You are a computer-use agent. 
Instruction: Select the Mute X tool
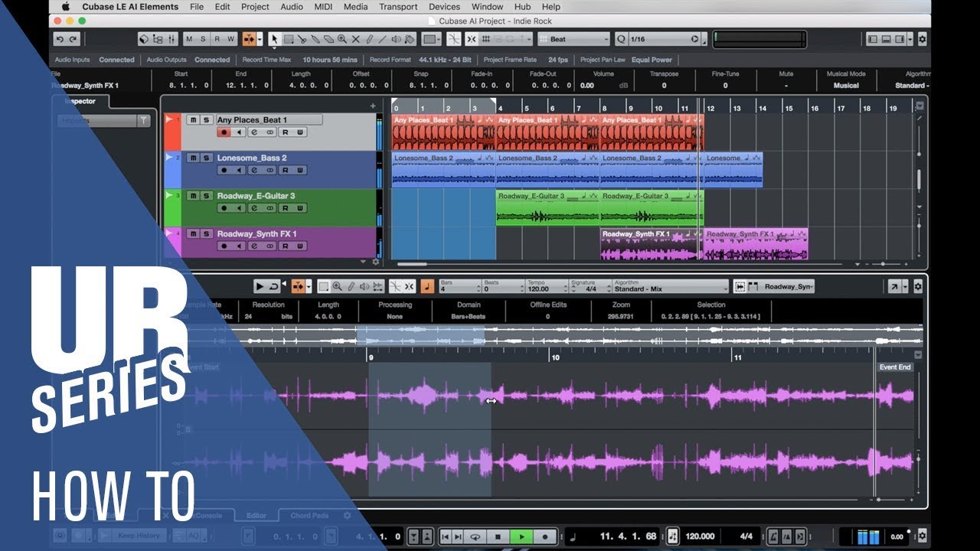point(355,39)
